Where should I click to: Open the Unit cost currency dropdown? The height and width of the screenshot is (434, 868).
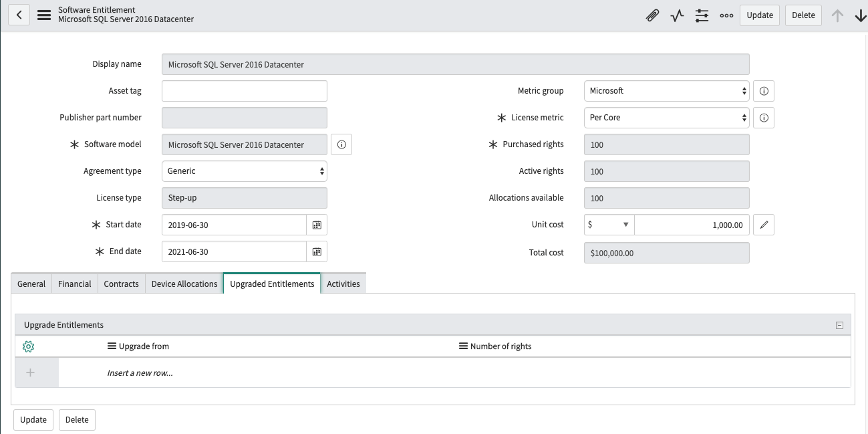(609, 225)
